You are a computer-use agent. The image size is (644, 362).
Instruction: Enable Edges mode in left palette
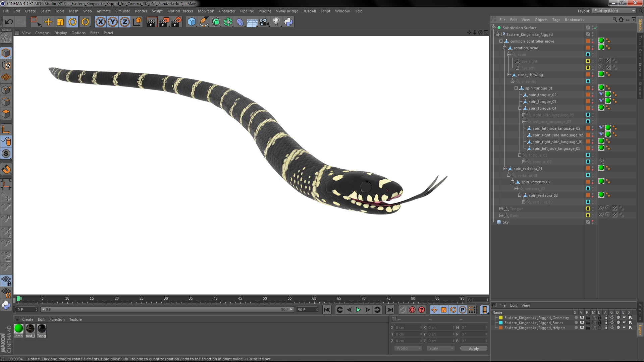(6, 102)
